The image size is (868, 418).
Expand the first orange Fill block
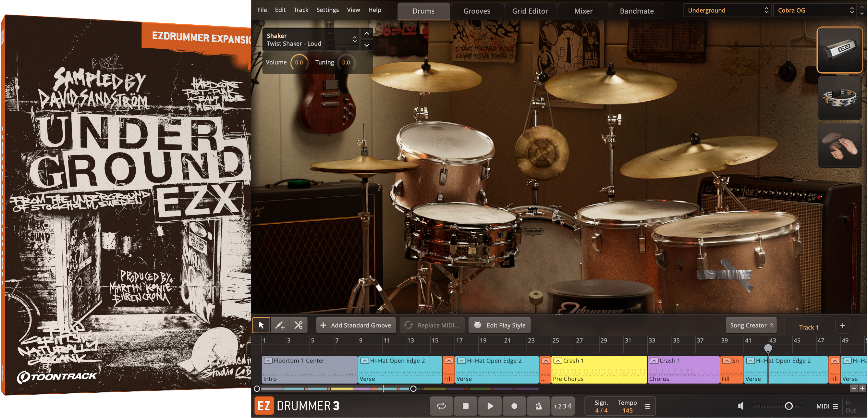(x=449, y=361)
